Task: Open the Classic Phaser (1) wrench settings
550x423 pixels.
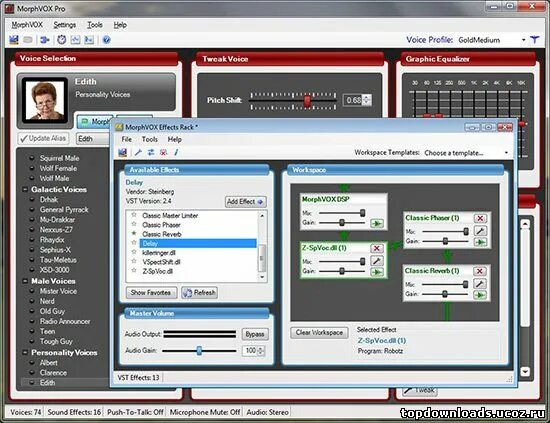Action: 480,230
